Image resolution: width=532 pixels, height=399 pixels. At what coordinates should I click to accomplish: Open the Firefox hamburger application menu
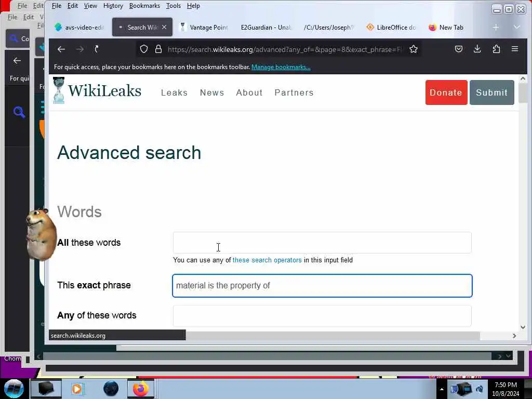pos(515,49)
